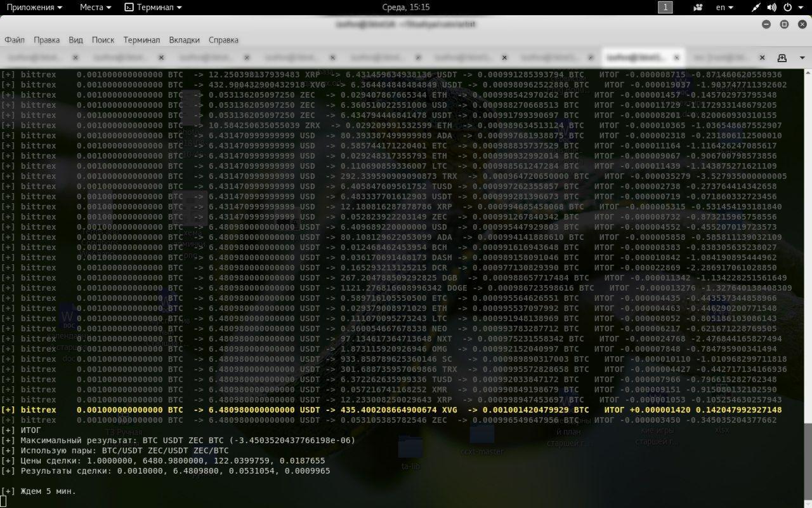
Task: Click the screen recording camera icon
Action: 698,8
